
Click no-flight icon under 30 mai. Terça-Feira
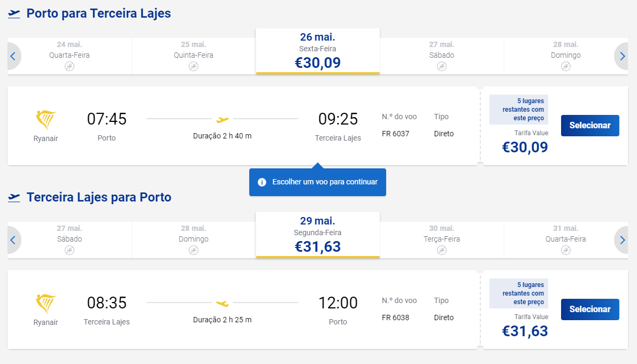(x=442, y=250)
